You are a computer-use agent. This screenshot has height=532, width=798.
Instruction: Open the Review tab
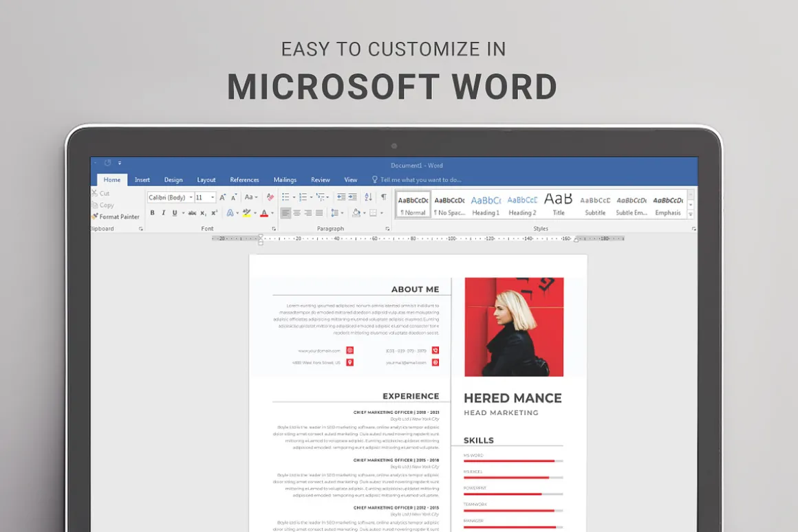coord(320,179)
